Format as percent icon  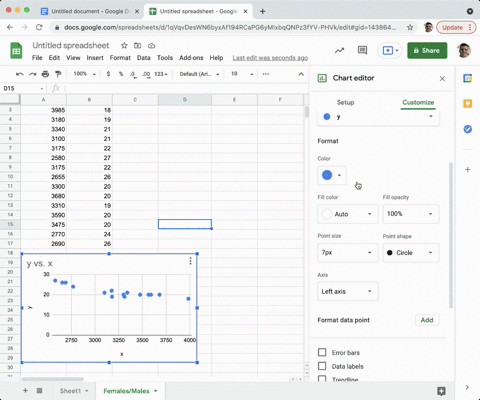click(121, 74)
